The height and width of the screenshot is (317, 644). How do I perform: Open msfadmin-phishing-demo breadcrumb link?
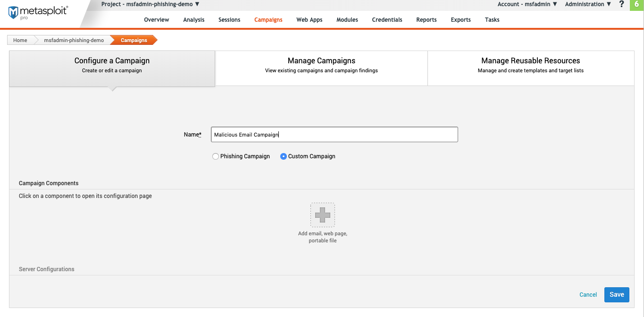point(74,40)
